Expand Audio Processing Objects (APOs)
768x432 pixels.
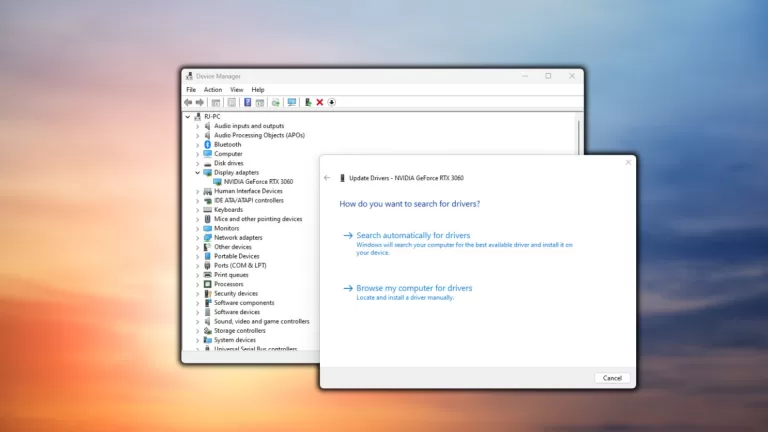[x=197, y=135]
